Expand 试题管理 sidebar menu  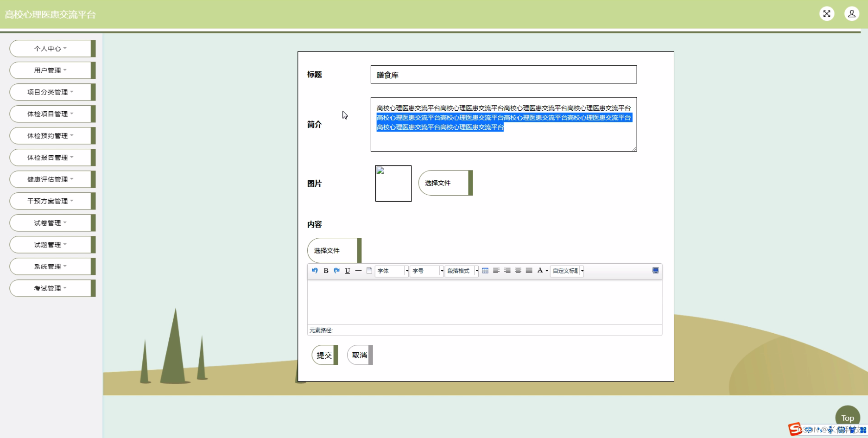[52, 244]
